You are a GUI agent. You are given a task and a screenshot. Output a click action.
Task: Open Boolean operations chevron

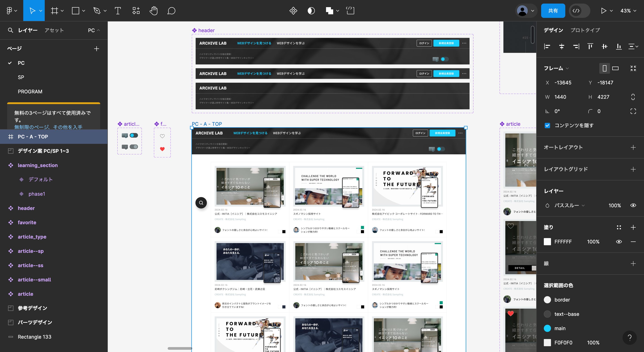coord(337,11)
